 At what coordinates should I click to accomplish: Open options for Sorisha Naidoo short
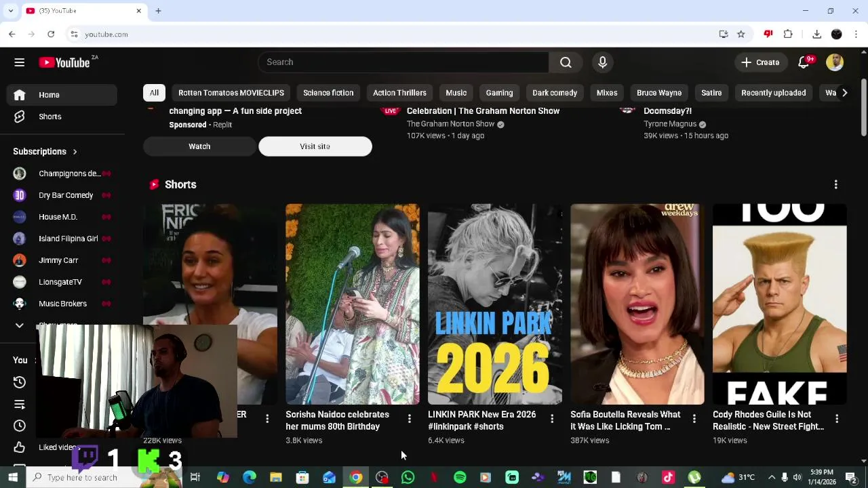[x=410, y=420]
